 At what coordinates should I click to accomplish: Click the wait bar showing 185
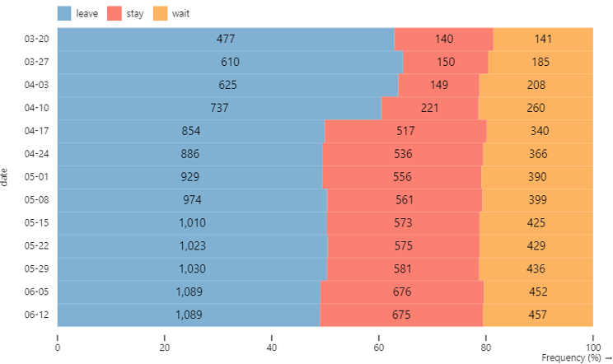[x=540, y=62]
